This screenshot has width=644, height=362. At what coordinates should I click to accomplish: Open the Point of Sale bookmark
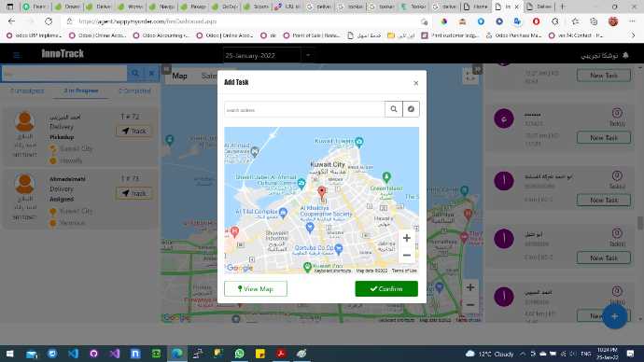(312, 35)
